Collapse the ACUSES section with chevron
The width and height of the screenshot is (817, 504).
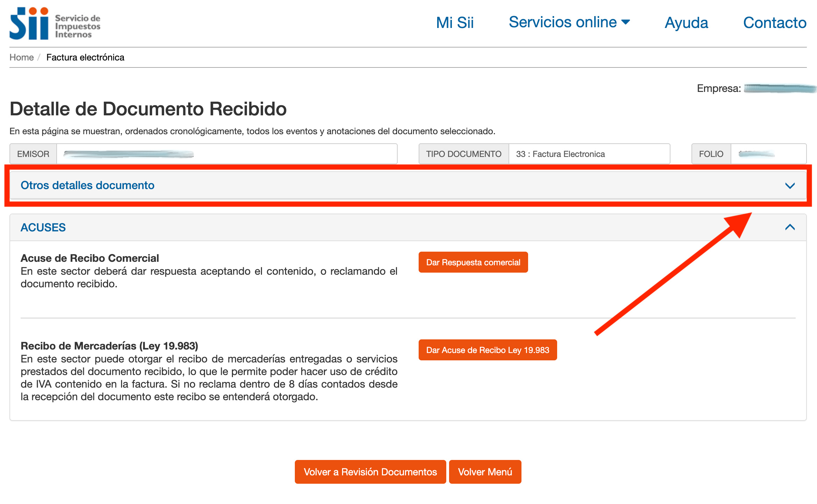point(790,228)
